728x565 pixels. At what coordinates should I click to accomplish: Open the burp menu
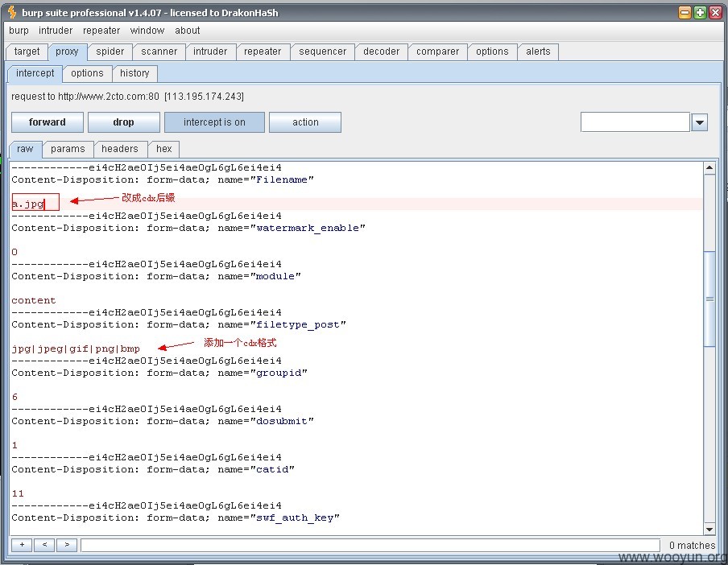click(19, 31)
